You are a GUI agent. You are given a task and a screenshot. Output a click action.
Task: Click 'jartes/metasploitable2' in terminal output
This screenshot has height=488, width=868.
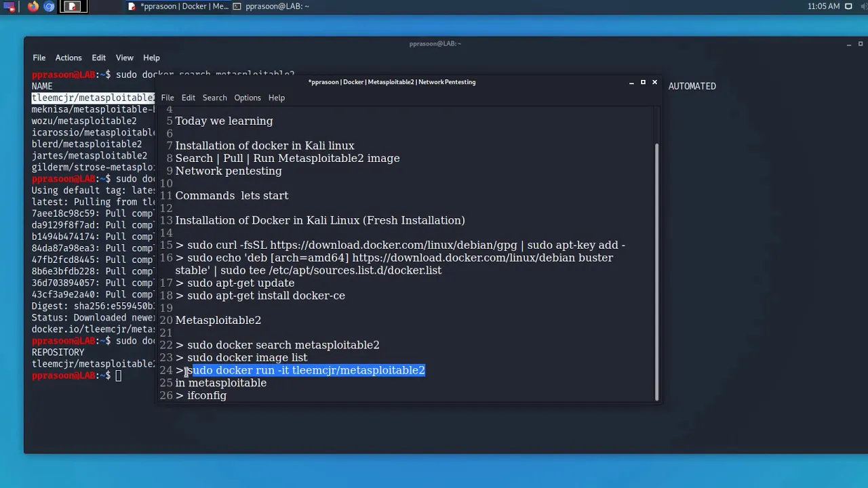click(90, 156)
